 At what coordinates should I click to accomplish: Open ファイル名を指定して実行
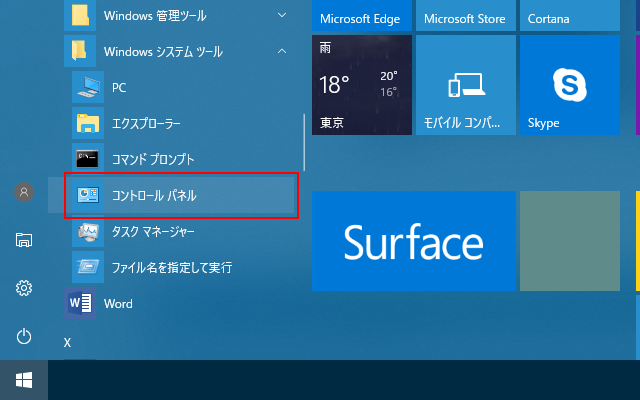tap(179, 267)
